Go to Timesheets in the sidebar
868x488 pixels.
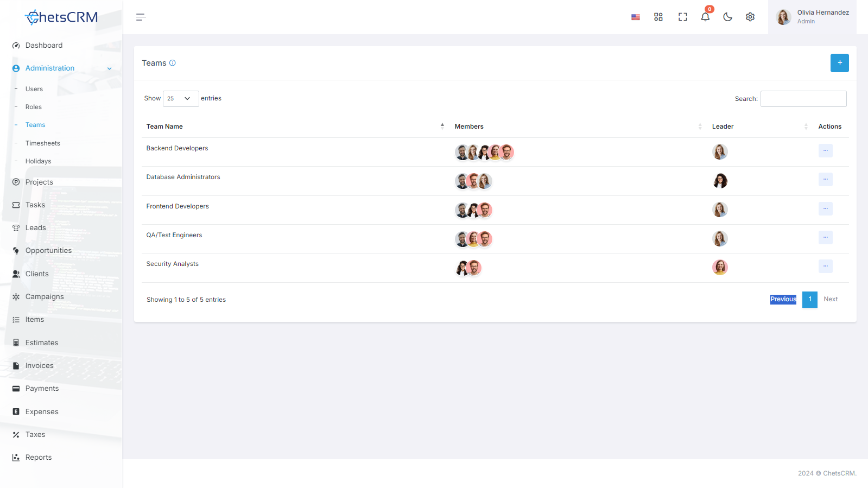[43, 143]
